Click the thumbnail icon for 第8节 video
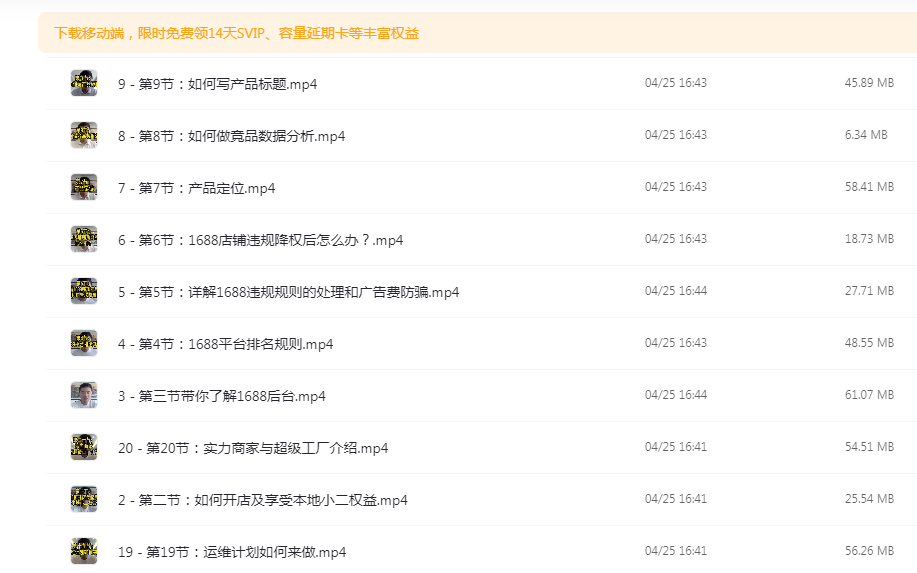The image size is (917, 573). pos(84,135)
